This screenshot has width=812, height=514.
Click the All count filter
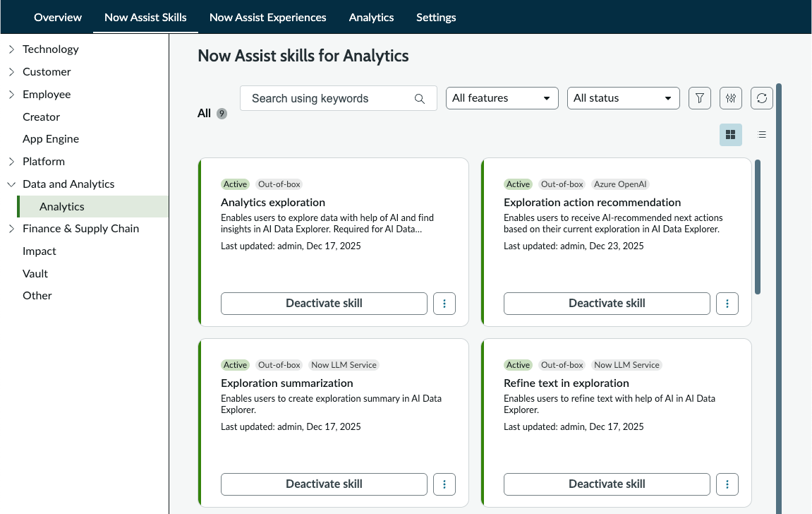click(212, 114)
